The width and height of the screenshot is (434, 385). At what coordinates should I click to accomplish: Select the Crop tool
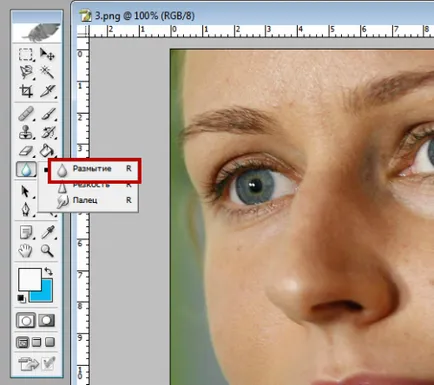click(x=26, y=91)
